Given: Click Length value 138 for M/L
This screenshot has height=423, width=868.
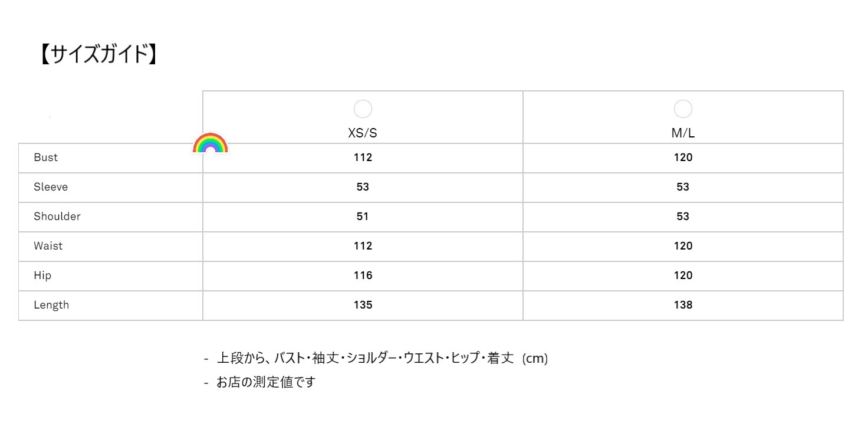Looking at the screenshot, I should pyautogui.click(x=683, y=305).
